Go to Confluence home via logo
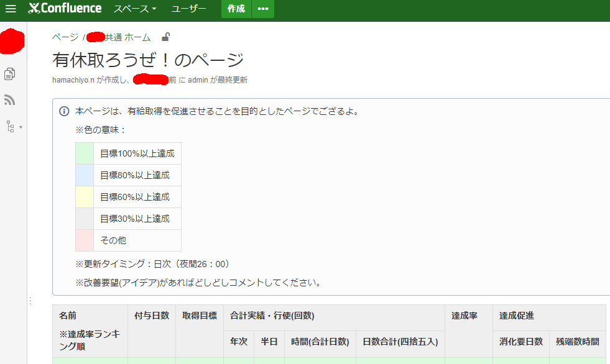This screenshot has width=610, height=364. (65, 8)
